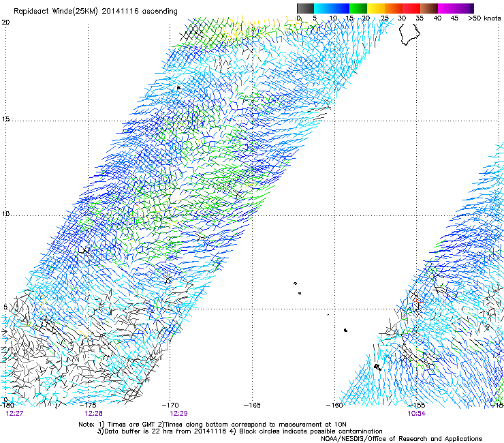Click the purple time stamp '10:54'
The image size is (504, 443).
[417, 414]
